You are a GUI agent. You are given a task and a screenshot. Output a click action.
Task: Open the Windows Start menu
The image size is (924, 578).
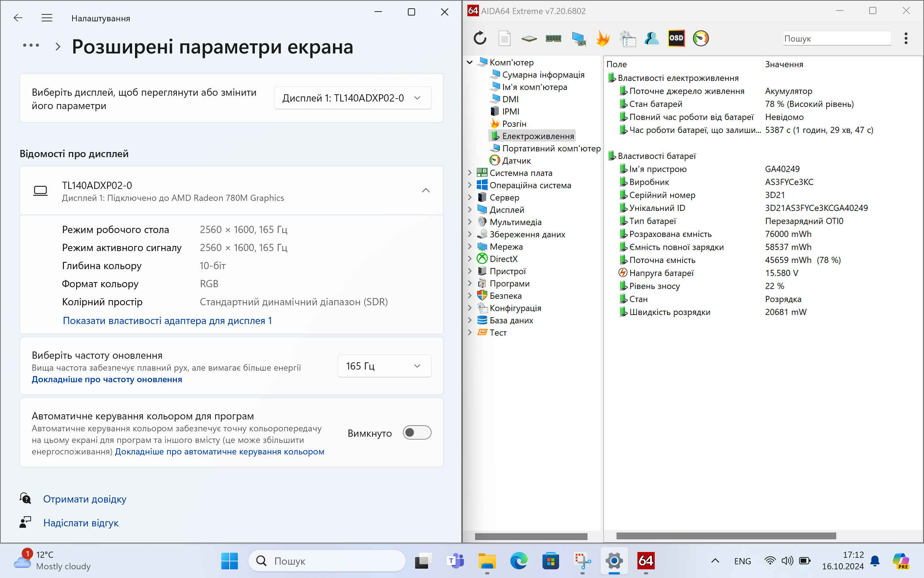tap(230, 561)
